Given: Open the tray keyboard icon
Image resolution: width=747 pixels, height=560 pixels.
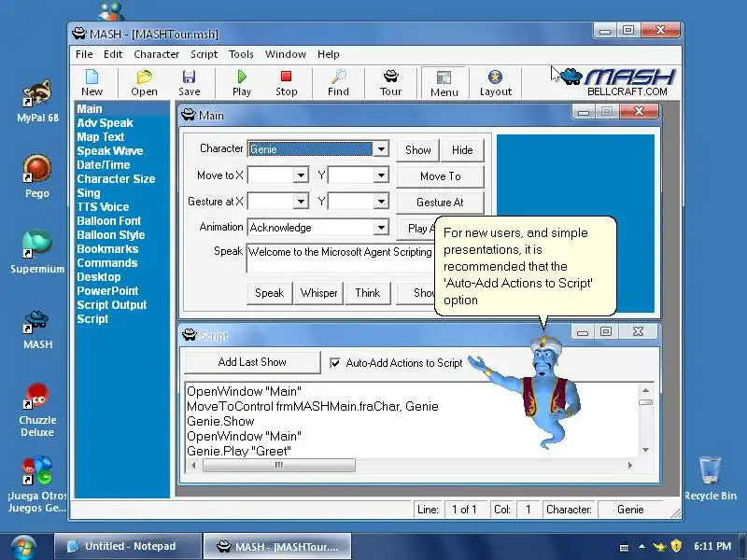Looking at the screenshot, I should [x=624, y=547].
